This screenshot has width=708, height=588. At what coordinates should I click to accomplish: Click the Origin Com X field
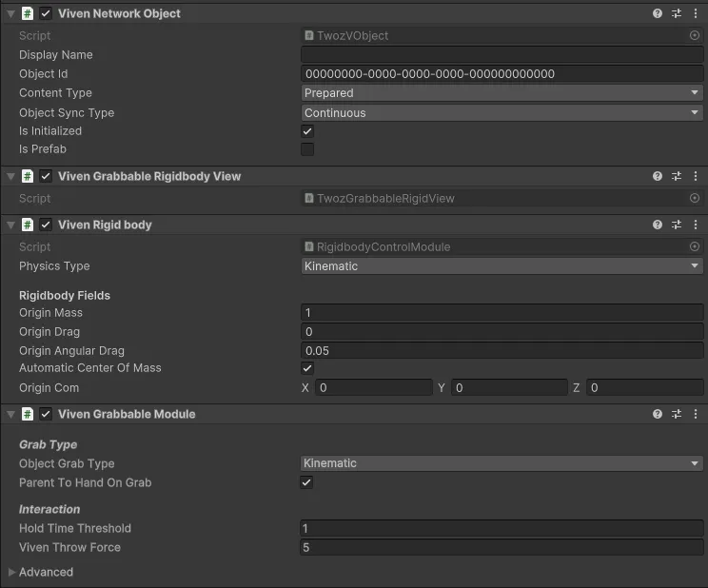tap(374, 387)
